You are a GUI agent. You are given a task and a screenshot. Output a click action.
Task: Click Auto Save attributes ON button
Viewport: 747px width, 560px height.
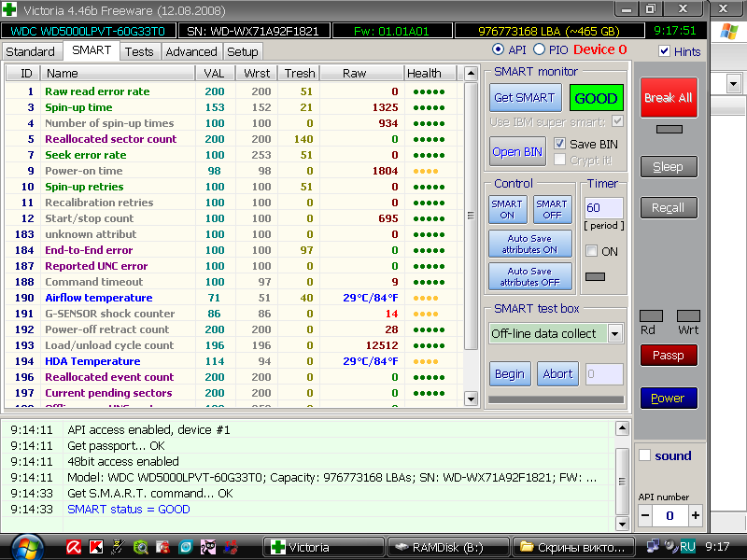[x=529, y=244]
